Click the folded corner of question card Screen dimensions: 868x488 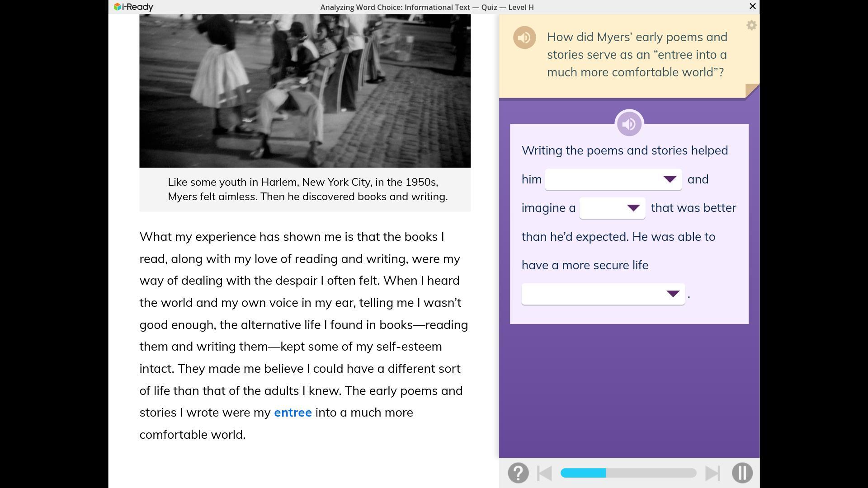point(752,90)
